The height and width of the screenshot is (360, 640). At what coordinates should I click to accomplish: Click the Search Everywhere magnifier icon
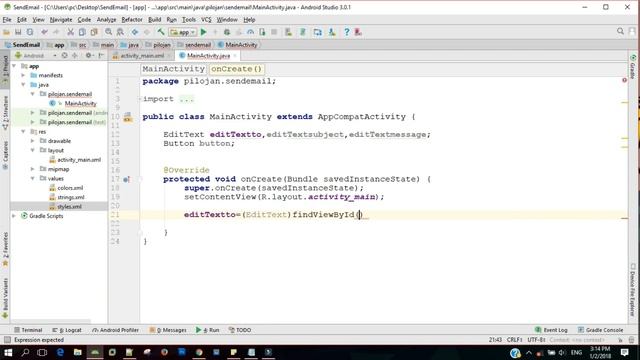point(620,31)
